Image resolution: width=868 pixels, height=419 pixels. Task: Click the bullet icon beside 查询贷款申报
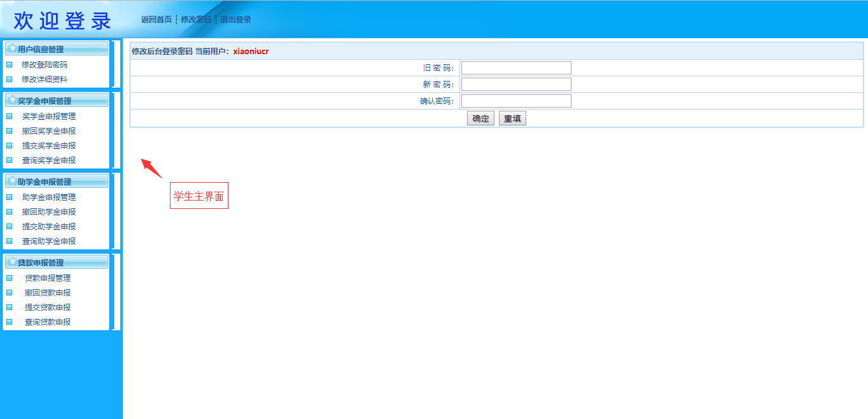pyautogui.click(x=10, y=322)
